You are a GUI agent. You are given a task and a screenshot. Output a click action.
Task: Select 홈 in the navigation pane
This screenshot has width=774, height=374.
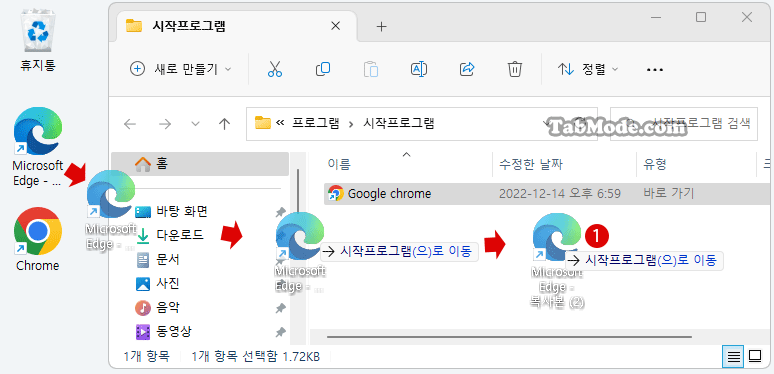pyautogui.click(x=200, y=164)
